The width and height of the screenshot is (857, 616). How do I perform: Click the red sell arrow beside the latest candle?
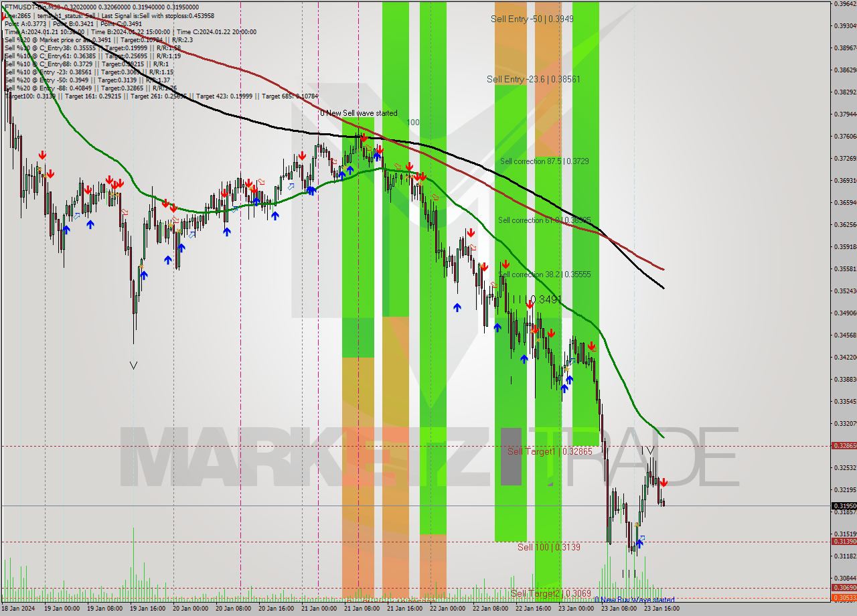tap(663, 482)
